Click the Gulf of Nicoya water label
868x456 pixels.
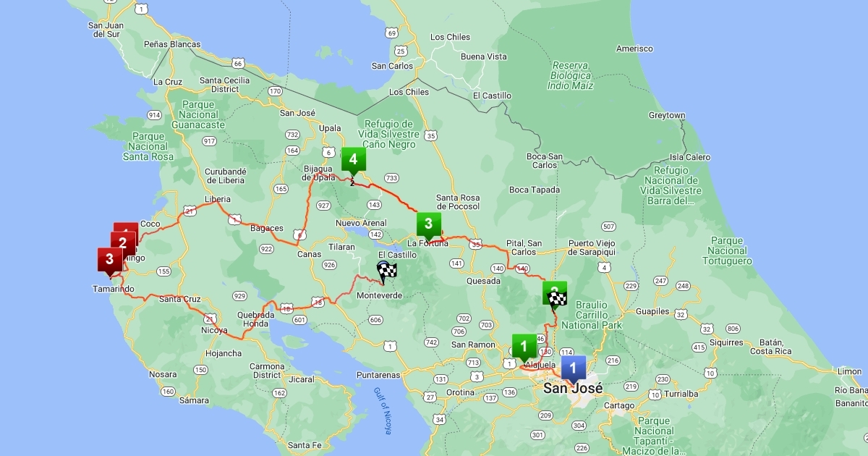pos(383,411)
